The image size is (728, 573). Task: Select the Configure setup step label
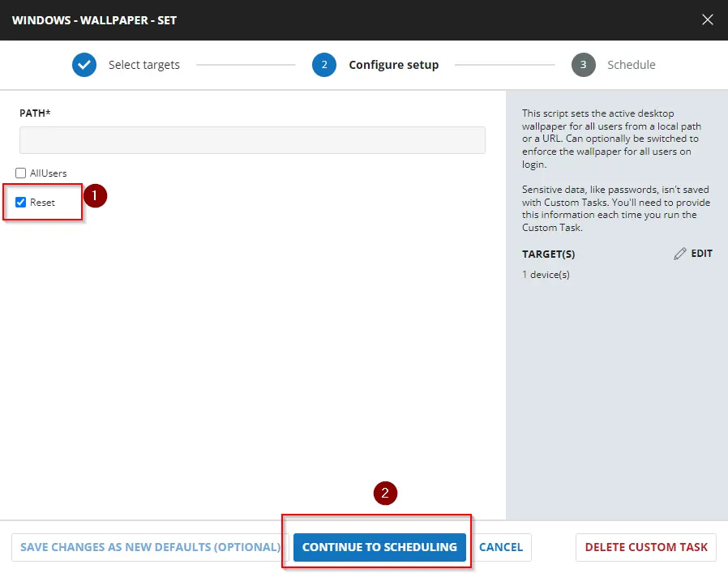(394, 65)
